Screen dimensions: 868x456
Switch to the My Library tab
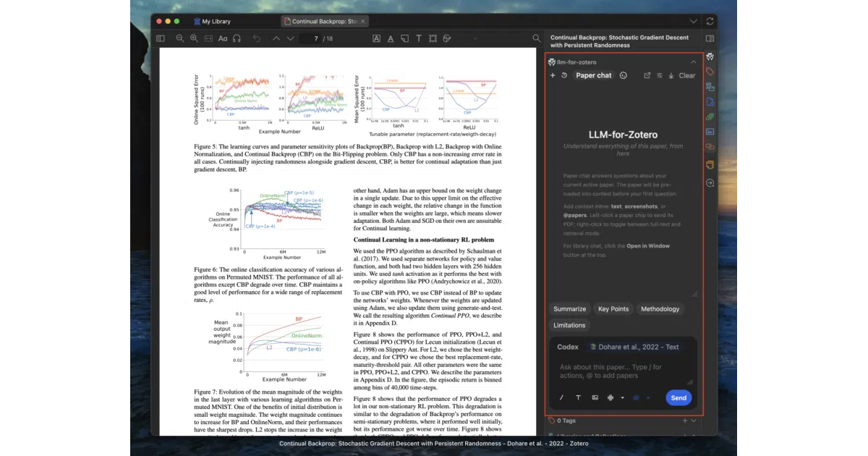(211, 22)
